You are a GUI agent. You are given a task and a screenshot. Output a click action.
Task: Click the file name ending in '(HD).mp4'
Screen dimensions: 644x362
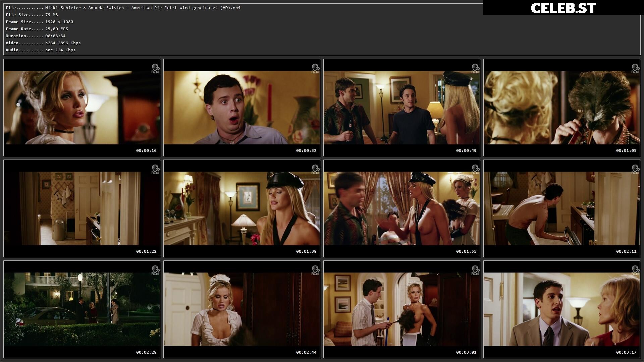143,8
